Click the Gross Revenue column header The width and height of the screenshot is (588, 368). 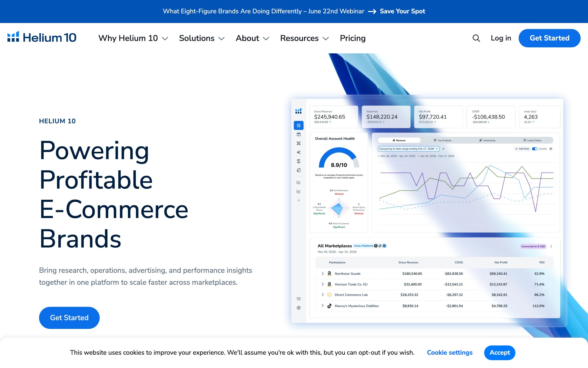pyautogui.click(x=408, y=262)
